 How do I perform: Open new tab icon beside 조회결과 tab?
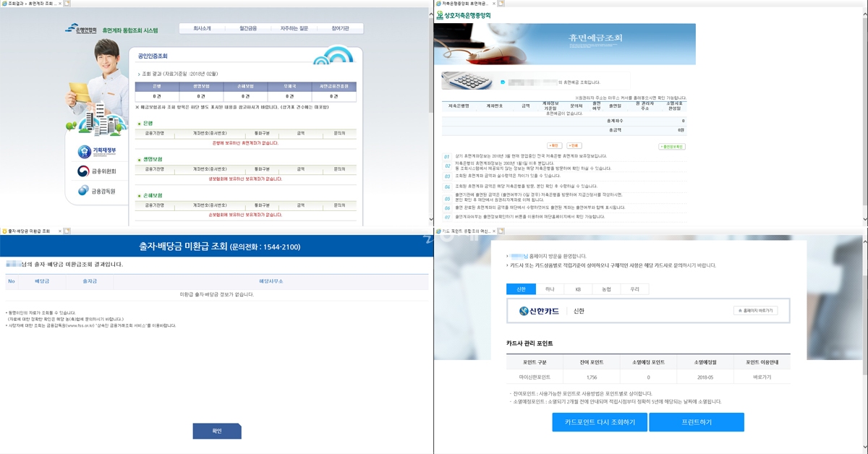pos(65,4)
